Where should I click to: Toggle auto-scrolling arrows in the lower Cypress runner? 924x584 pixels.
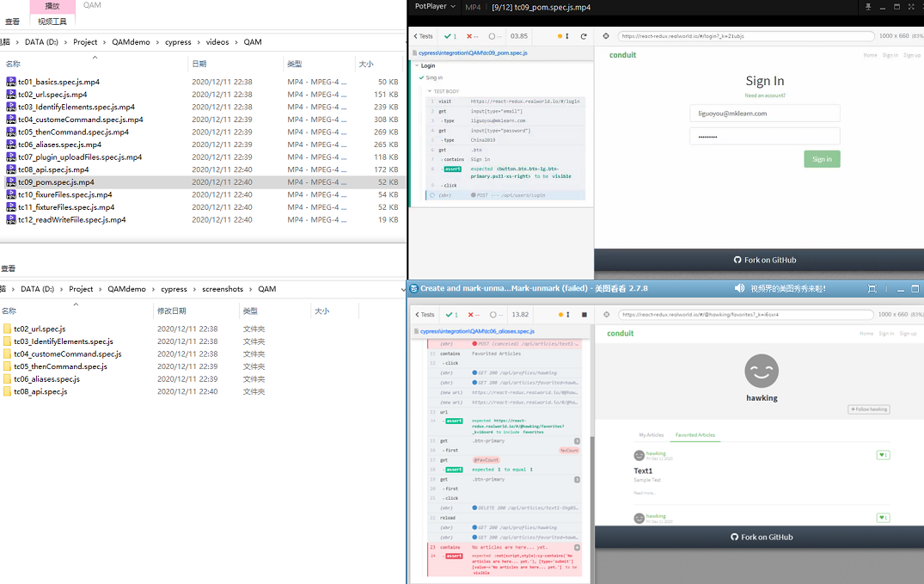tap(567, 315)
